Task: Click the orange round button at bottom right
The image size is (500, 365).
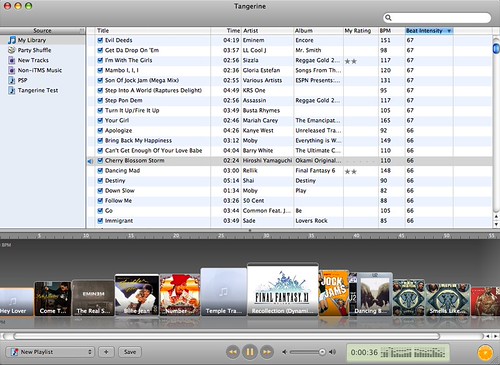Action: click(x=485, y=353)
